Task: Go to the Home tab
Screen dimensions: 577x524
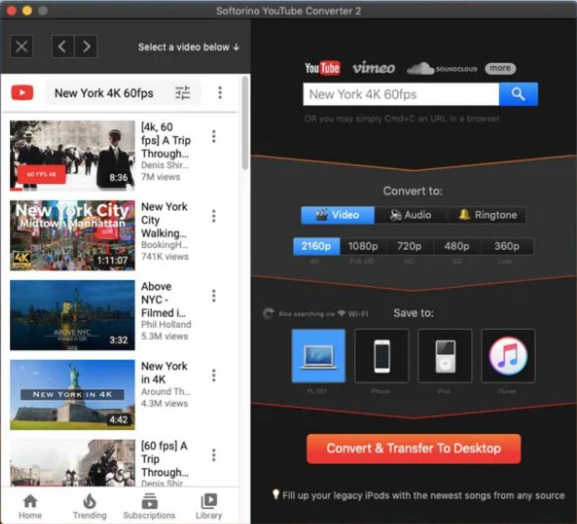Action: click(30, 506)
